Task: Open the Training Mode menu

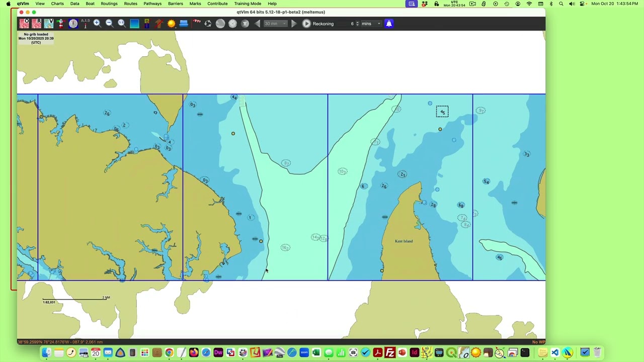Action: click(x=248, y=4)
